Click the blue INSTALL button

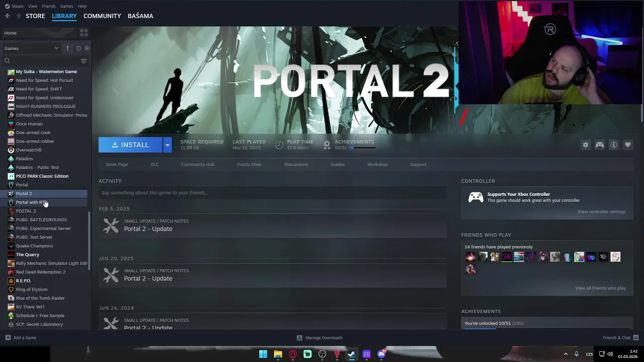pos(130,145)
